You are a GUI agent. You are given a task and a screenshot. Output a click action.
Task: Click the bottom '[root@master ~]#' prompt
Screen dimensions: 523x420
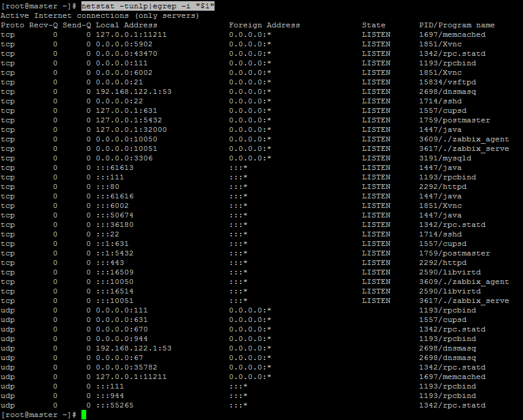pos(39,415)
